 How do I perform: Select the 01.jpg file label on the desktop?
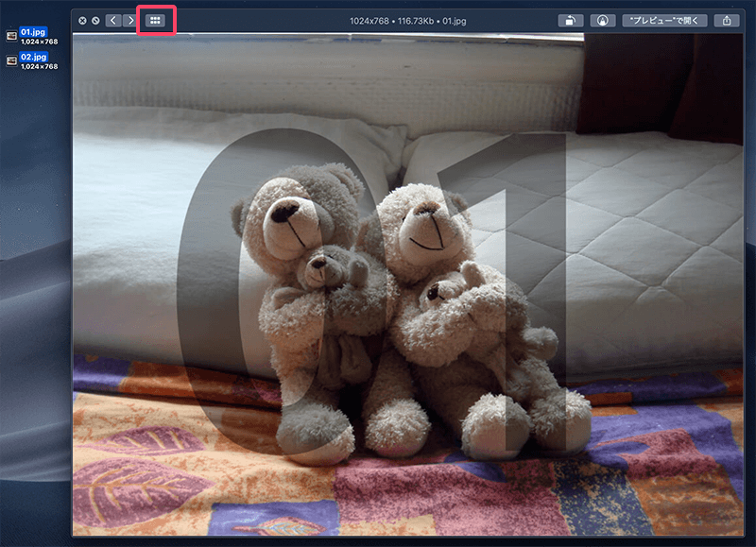tap(33, 32)
